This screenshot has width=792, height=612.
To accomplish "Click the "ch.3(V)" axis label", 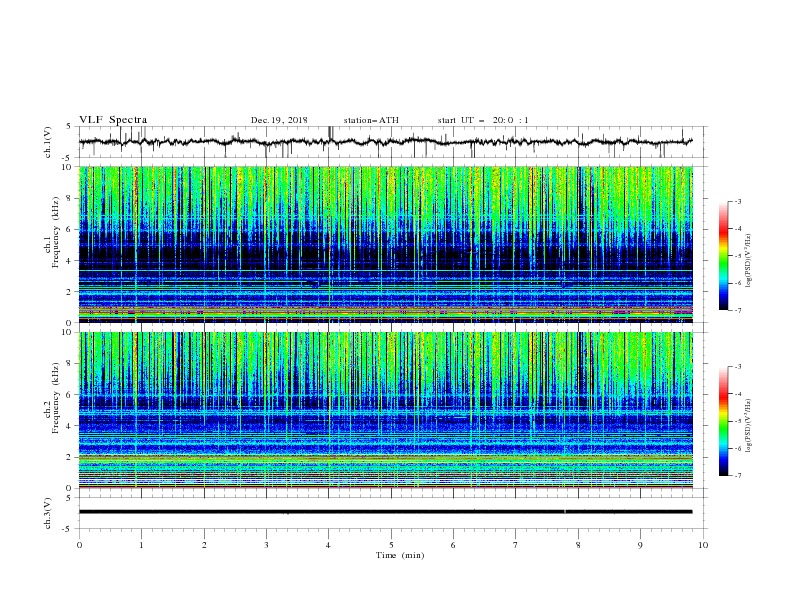I will pos(47,513).
